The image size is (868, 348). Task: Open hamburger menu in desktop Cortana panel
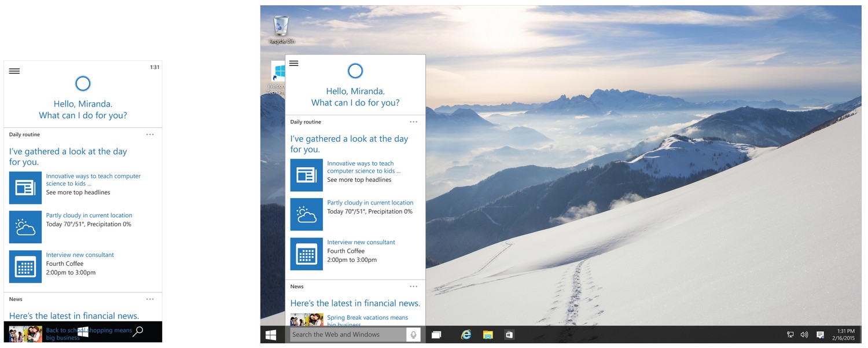[293, 63]
